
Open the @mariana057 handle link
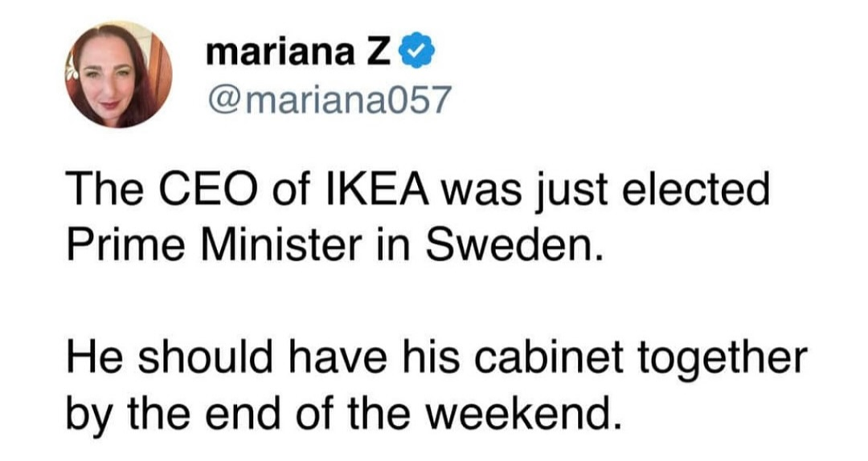pos(329,100)
